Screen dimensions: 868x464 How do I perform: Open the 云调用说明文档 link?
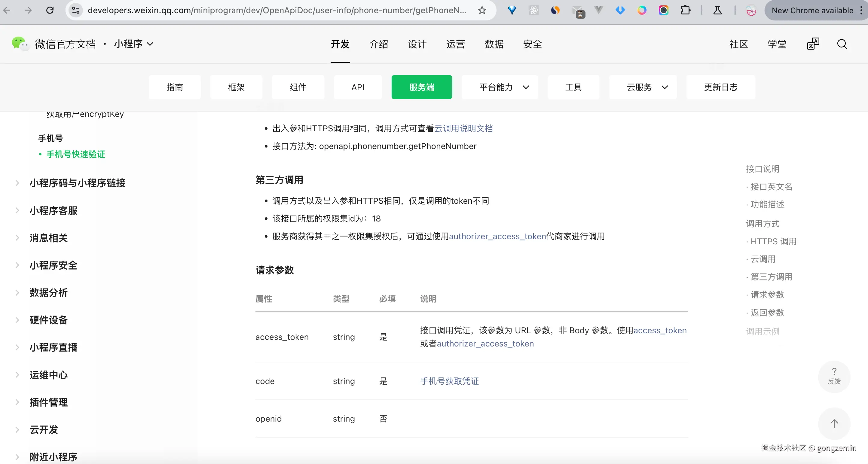(463, 128)
